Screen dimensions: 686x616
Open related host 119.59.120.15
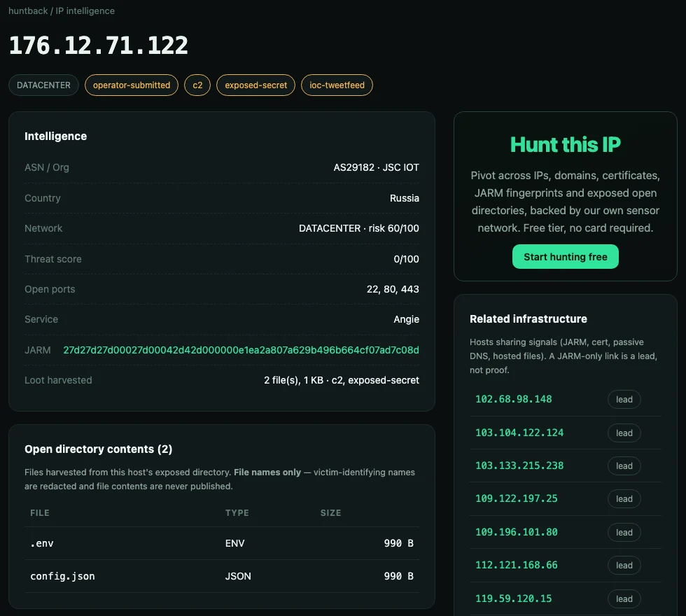click(x=513, y=598)
